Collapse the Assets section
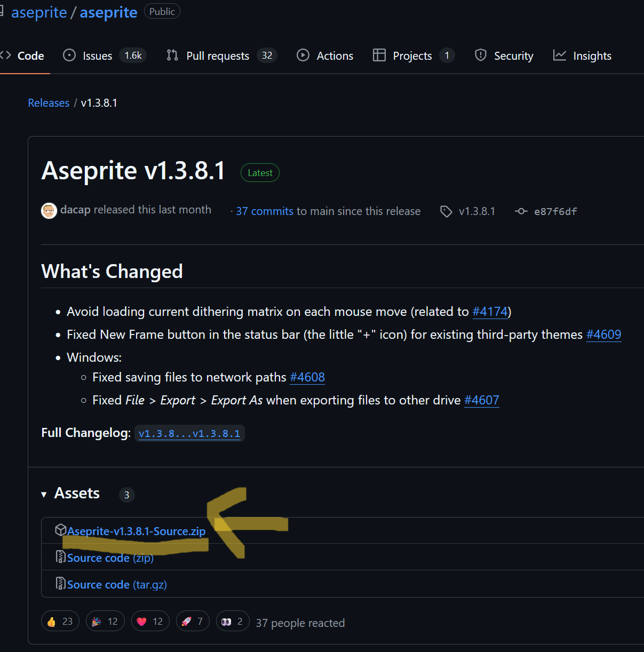The image size is (644, 652). click(x=70, y=494)
